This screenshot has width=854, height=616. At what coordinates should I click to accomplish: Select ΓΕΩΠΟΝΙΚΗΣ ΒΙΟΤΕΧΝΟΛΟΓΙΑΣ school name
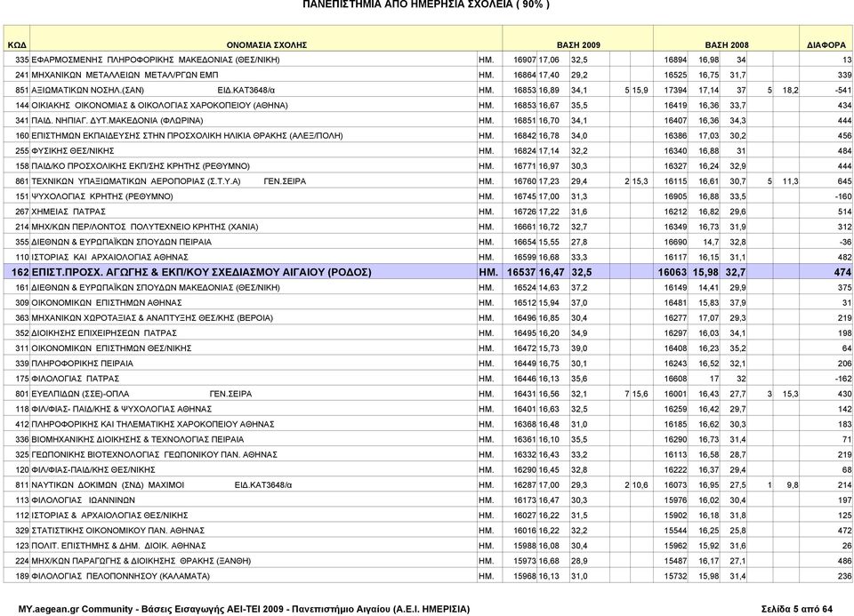coord(155,455)
